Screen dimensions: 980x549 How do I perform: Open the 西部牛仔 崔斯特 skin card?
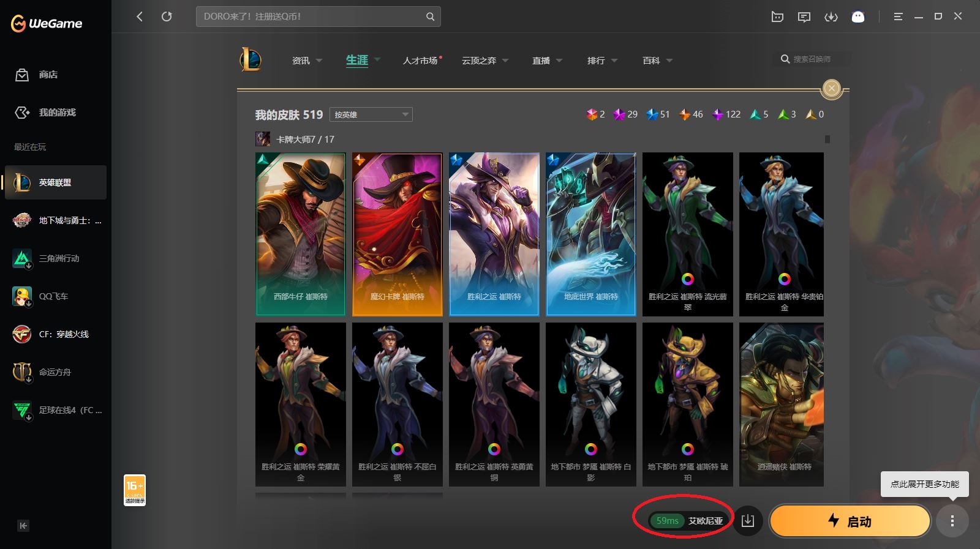[x=301, y=234]
